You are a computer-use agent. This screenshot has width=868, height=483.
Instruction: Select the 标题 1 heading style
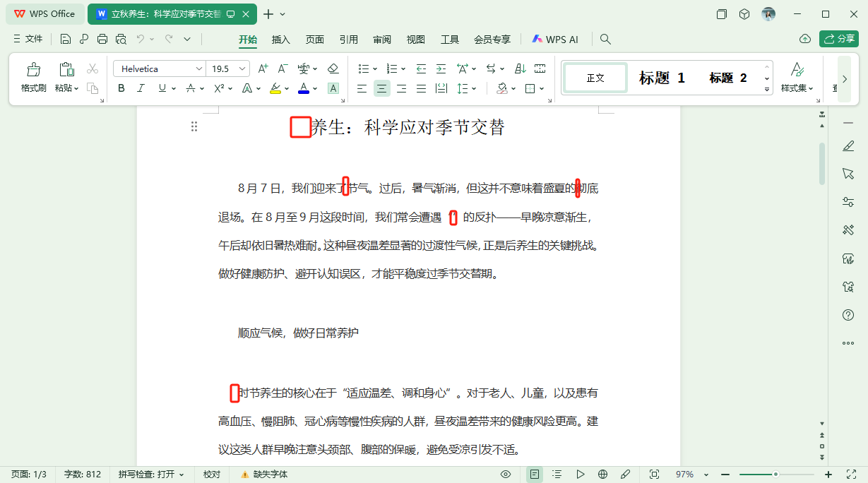[662, 78]
